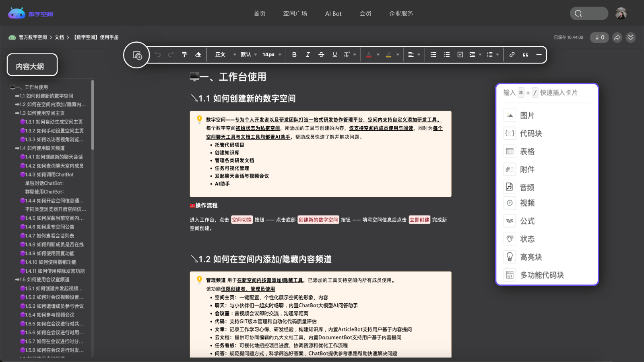Viewport: 644px width, 362px height.
Task: Select the highlight color swatch in the toolbar
Action: pyautogui.click(x=388, y=54)
